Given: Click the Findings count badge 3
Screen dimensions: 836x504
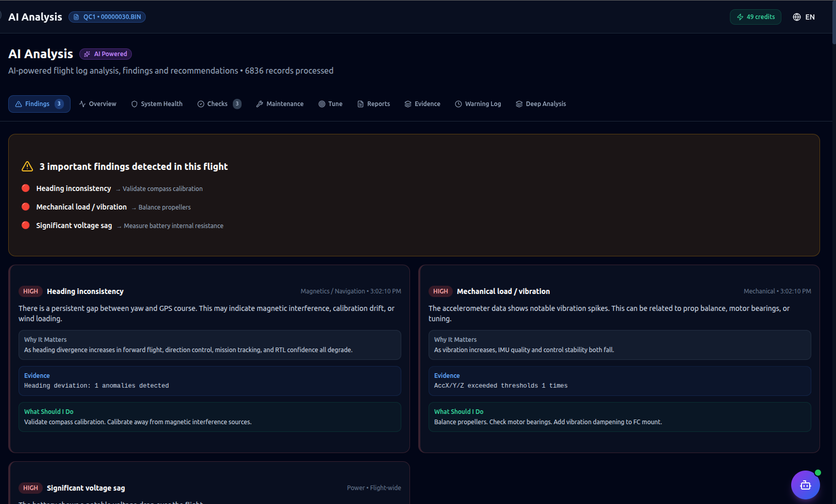Looking at the screenshot, I should [59, 104].
